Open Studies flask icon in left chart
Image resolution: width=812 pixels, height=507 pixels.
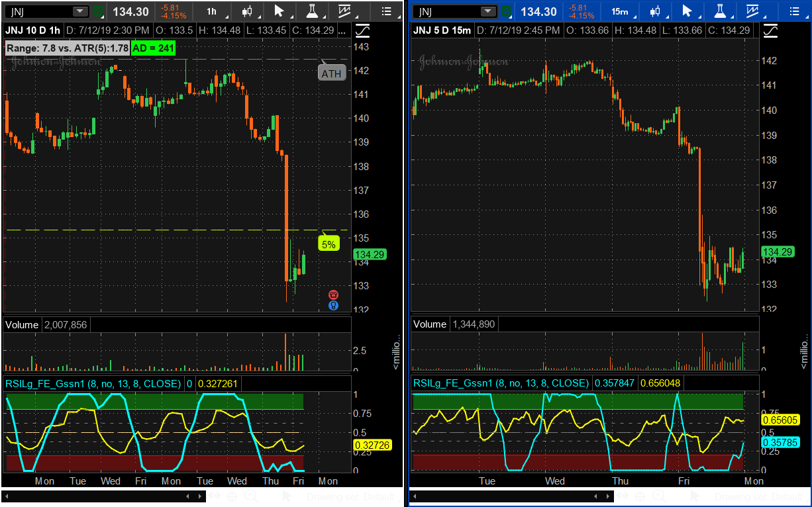click(x=312, y=11)
